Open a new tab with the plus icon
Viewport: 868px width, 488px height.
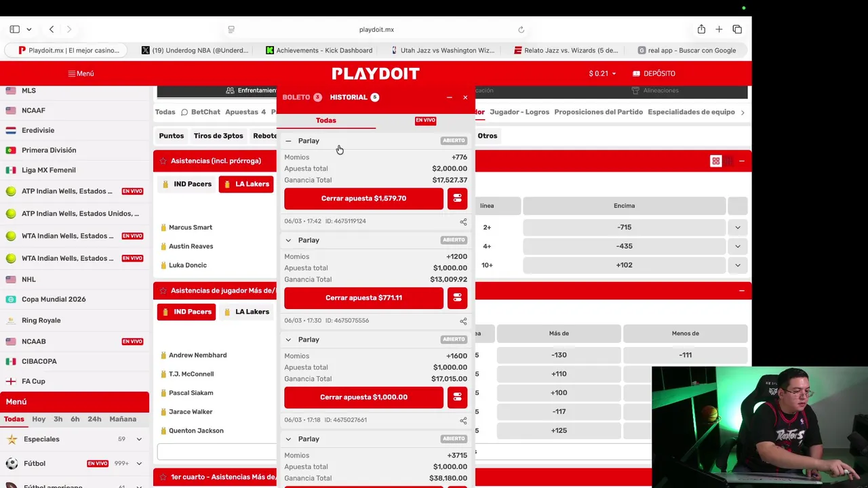tap(719, 29)
